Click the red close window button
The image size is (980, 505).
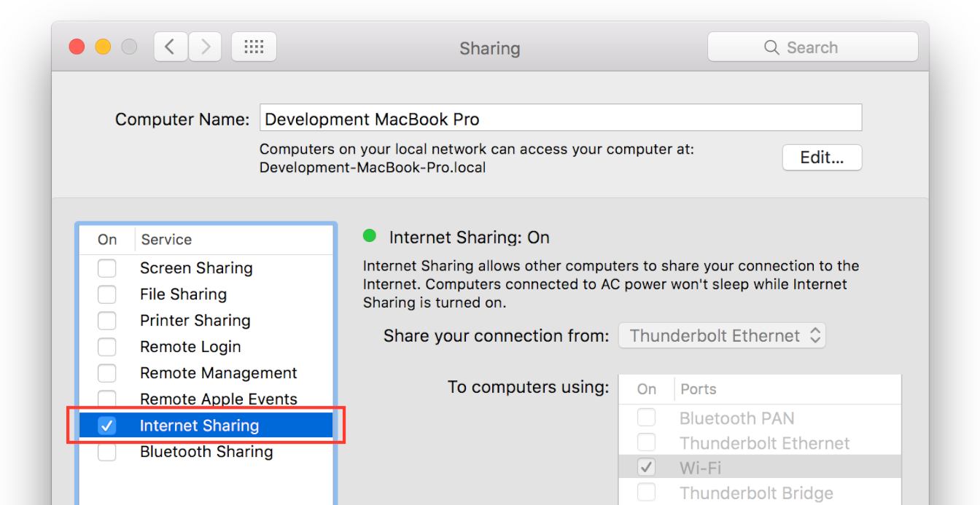(x=77, y=47)
